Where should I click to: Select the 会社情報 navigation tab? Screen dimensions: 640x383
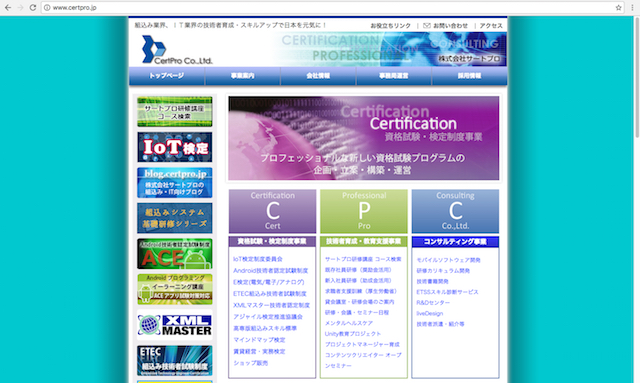click(x=318, y=76)
